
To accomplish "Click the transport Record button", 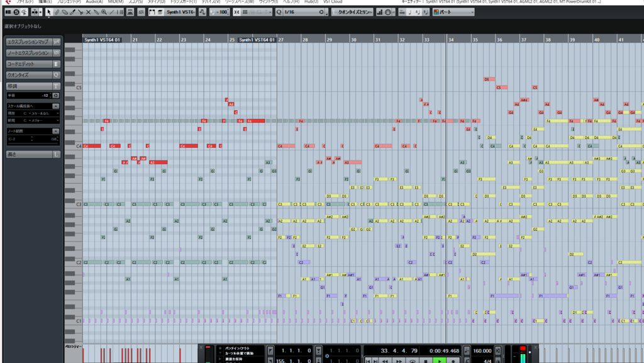I will coord(453,360).
